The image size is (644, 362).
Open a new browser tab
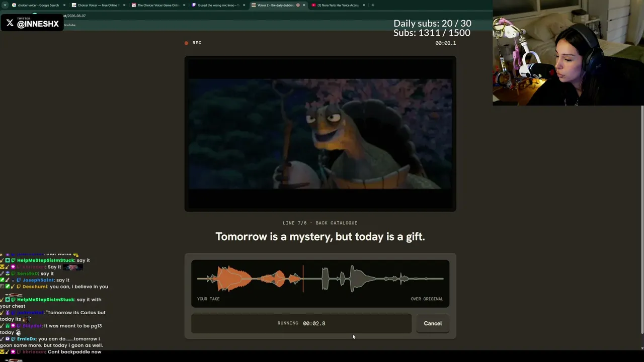(x=373, y=5)
